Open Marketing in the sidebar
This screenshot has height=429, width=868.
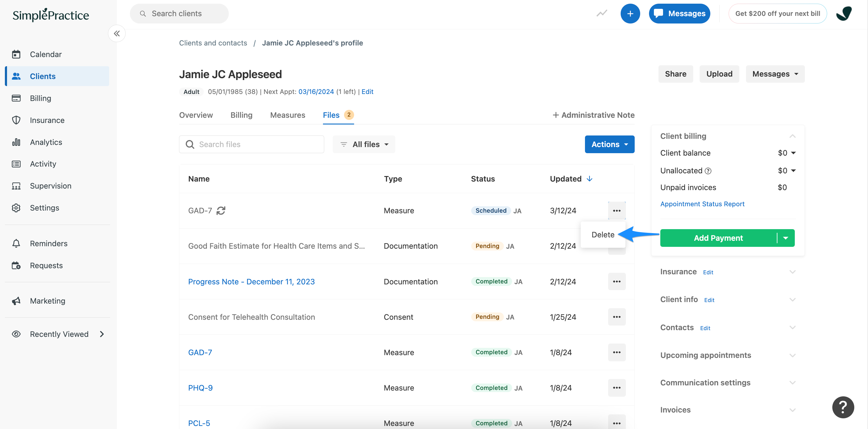[48, 301]
